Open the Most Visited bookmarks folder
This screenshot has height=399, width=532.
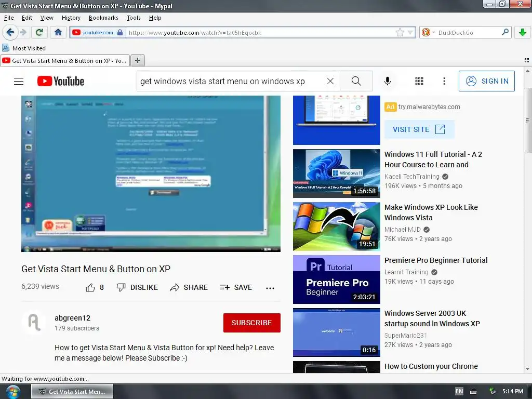pos(24,48)
